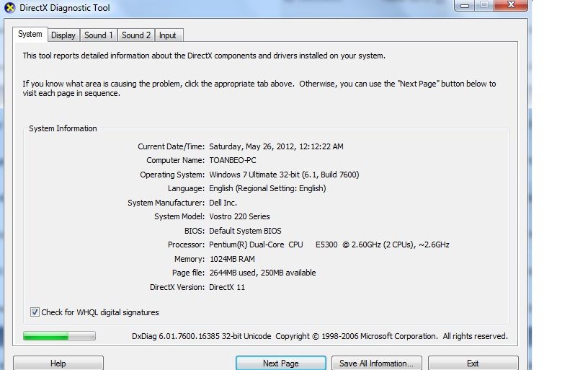Close the DirectX Diagnostic Tool window

tap(511, 5)
